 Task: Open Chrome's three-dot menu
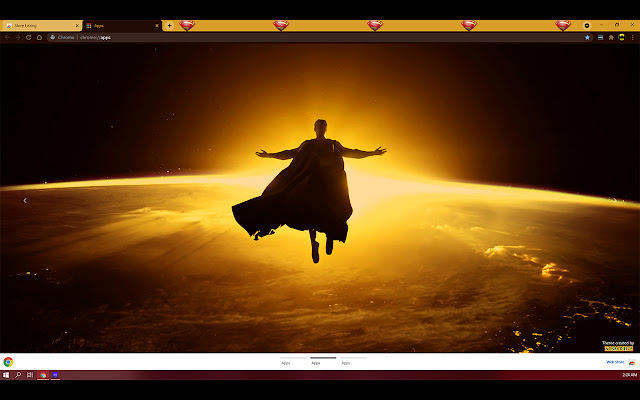click(x=633, y=37)
